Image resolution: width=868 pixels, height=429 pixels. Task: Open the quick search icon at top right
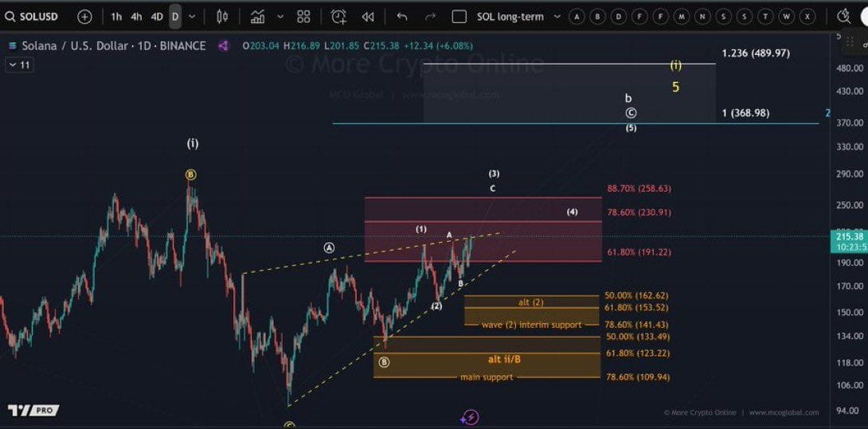pyautogui.click(x=844, y=16)
